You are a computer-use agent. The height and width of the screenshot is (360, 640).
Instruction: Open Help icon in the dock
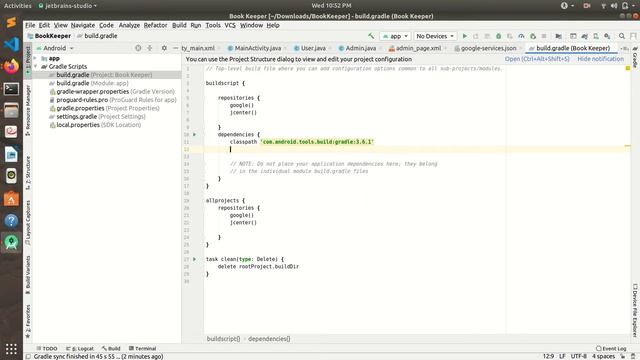(x=11, y=220)
